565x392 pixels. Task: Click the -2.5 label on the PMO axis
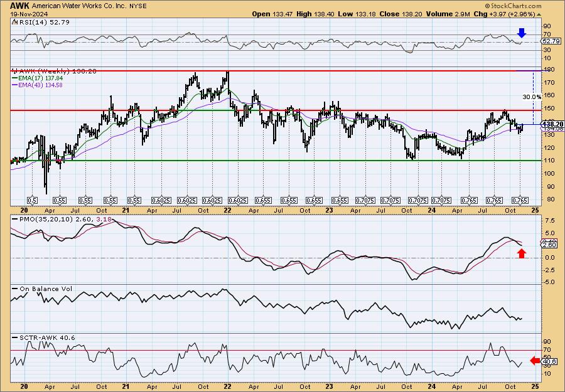tap(549, 270)
